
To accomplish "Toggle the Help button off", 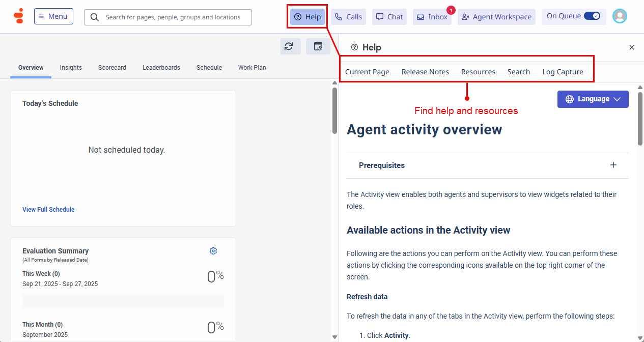I will pyautogui.click(x=307, y=17).
